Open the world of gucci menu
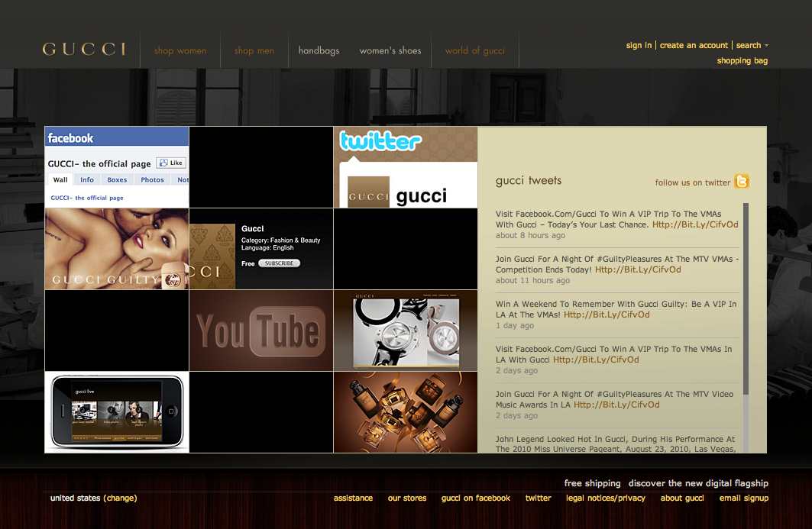This screenshot has height=529, width=812. click(475, 50)
